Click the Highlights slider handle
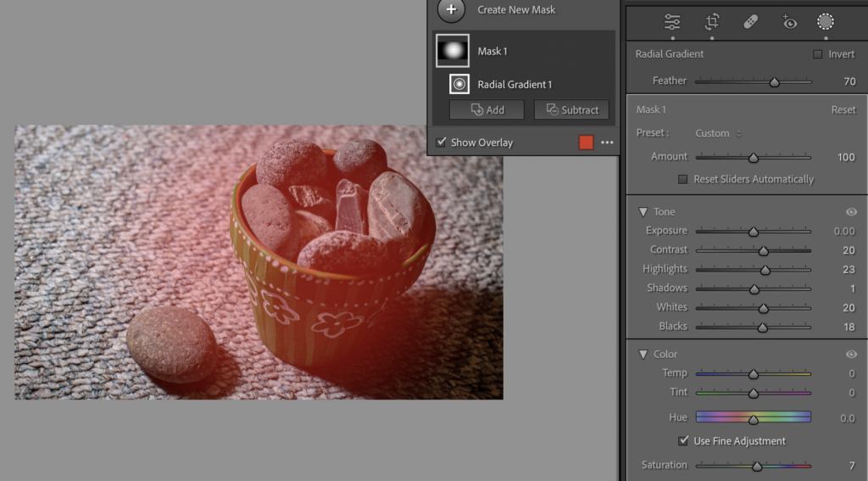Viewport: 868px width, 481px height. [x=765, y=270]
